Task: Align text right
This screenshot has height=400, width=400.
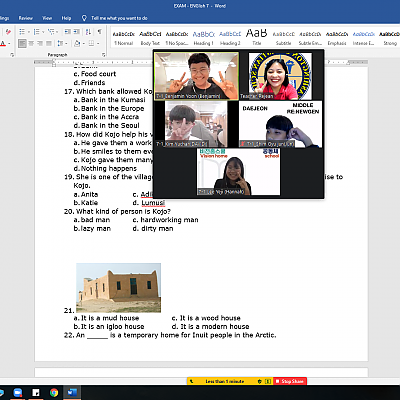Action: point(40,43)
